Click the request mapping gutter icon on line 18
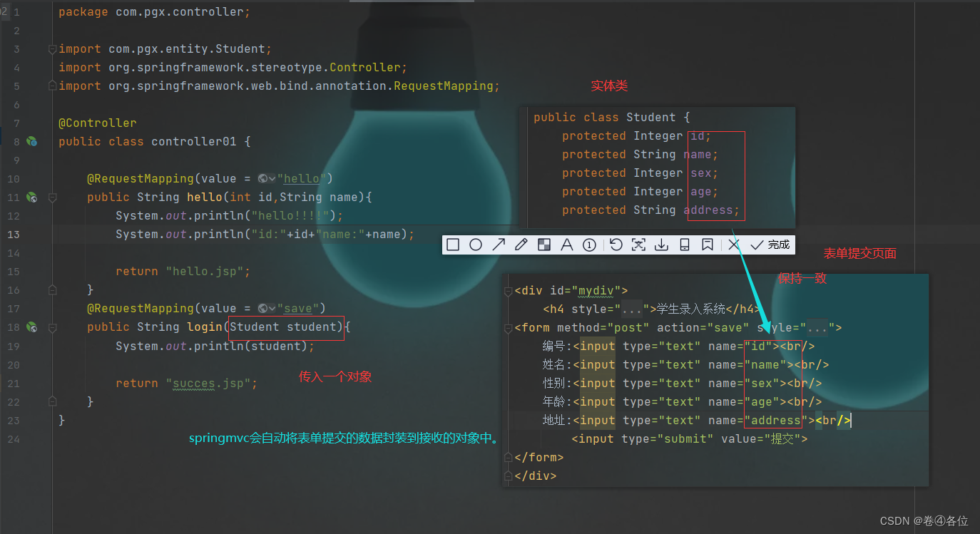980x534 pixels. click(31, 327)
